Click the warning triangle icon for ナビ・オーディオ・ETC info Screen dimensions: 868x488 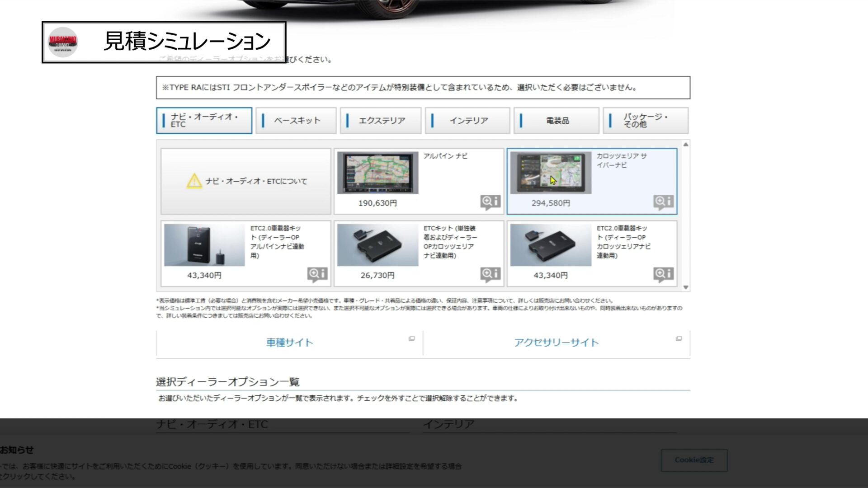coord(194,181)
